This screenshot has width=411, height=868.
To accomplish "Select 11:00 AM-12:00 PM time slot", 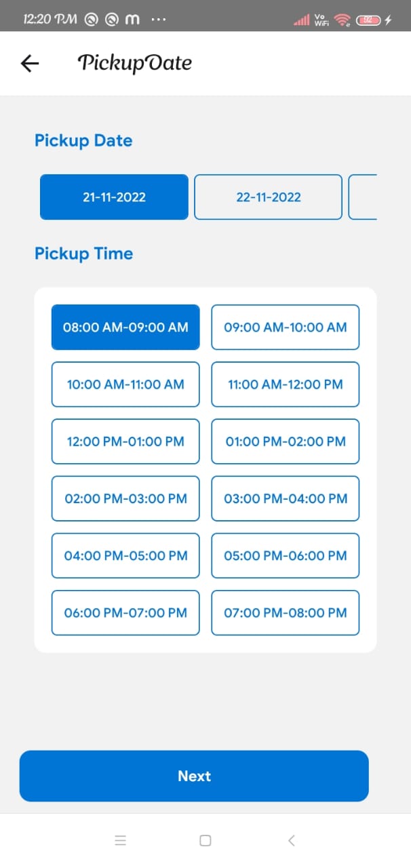I will click(x=286, y=384).
